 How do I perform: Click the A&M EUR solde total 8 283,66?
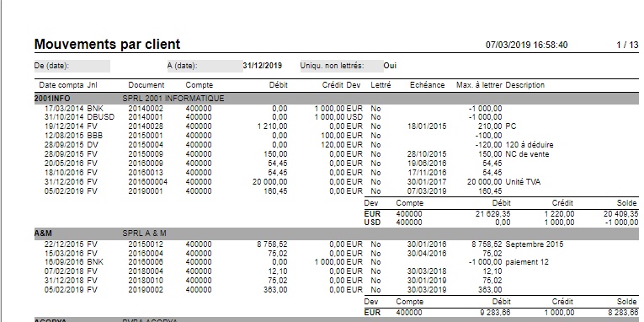coord(624,313)
